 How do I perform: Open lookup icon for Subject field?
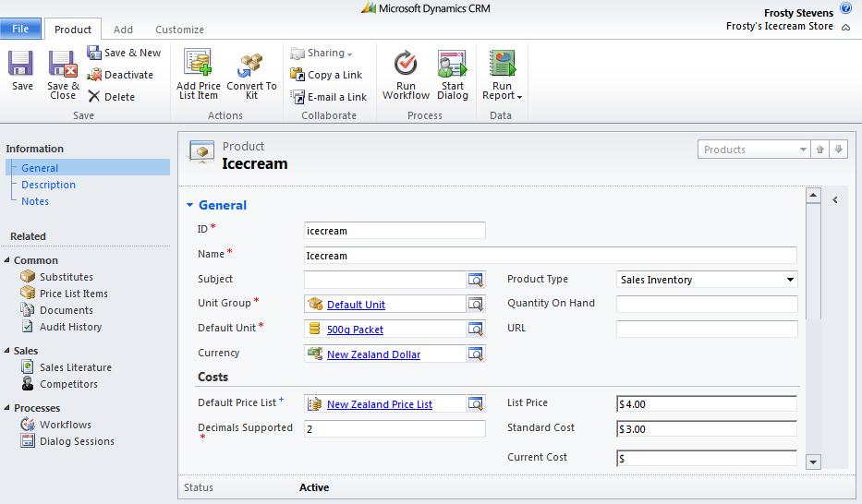pos(476,280)
